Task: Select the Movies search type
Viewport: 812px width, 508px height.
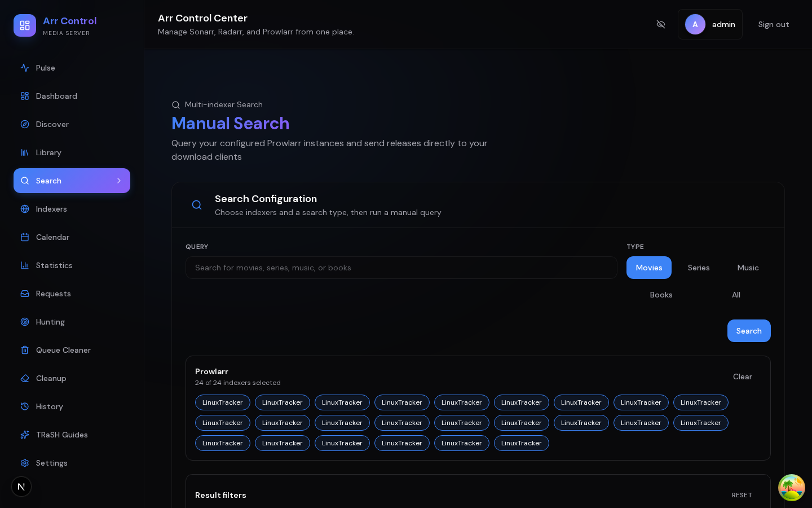Action: (649, 268)
